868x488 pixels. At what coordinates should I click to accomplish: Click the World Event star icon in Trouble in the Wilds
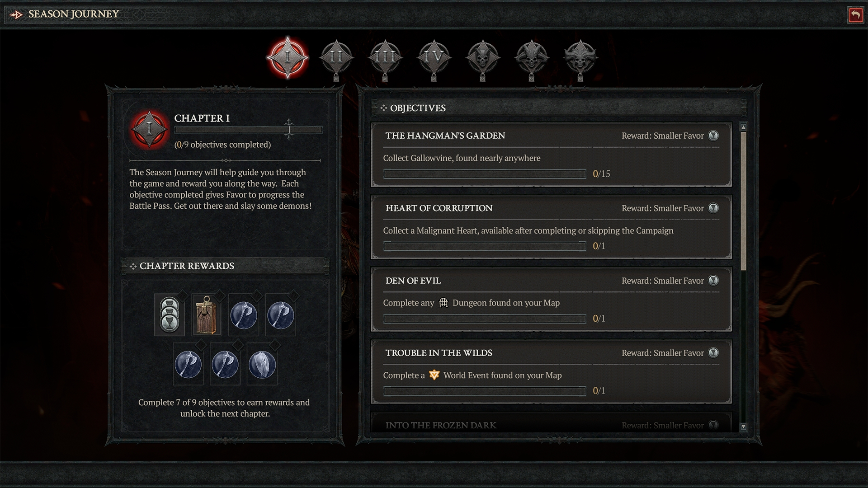tap(428, 375)
